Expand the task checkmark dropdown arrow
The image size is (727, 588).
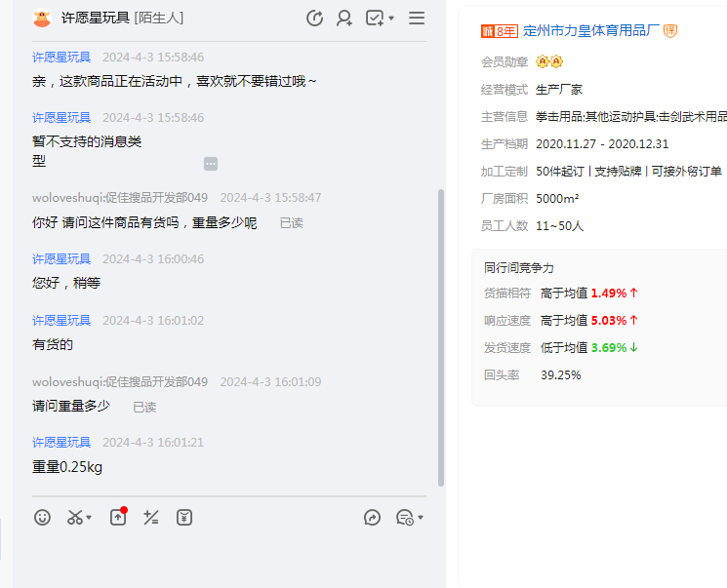point(391,19)
